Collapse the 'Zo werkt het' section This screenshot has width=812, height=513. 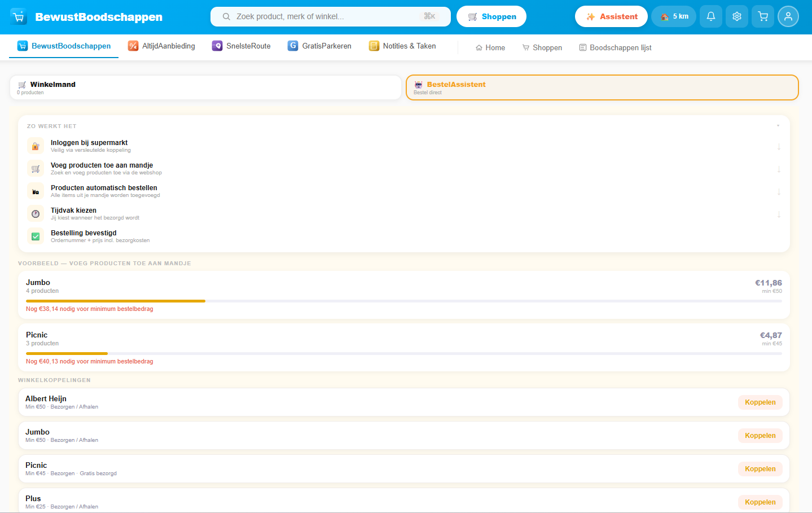pyautogui.click(x=778, y=126)
